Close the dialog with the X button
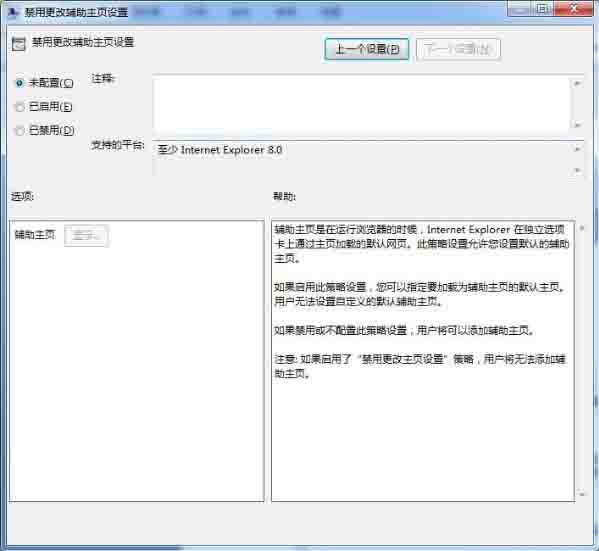The image size is (599, 551). coord(573,8)
